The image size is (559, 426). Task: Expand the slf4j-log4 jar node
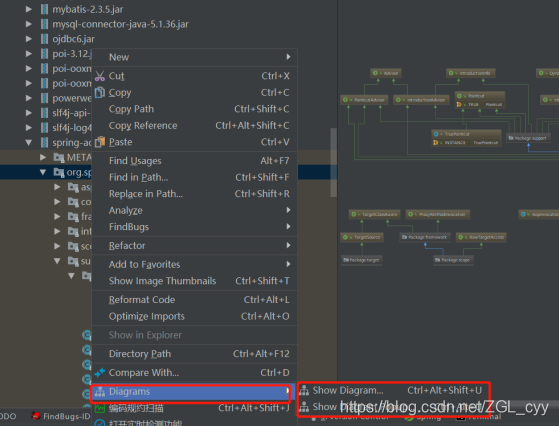pyautogui.click(x=29, y=128)
